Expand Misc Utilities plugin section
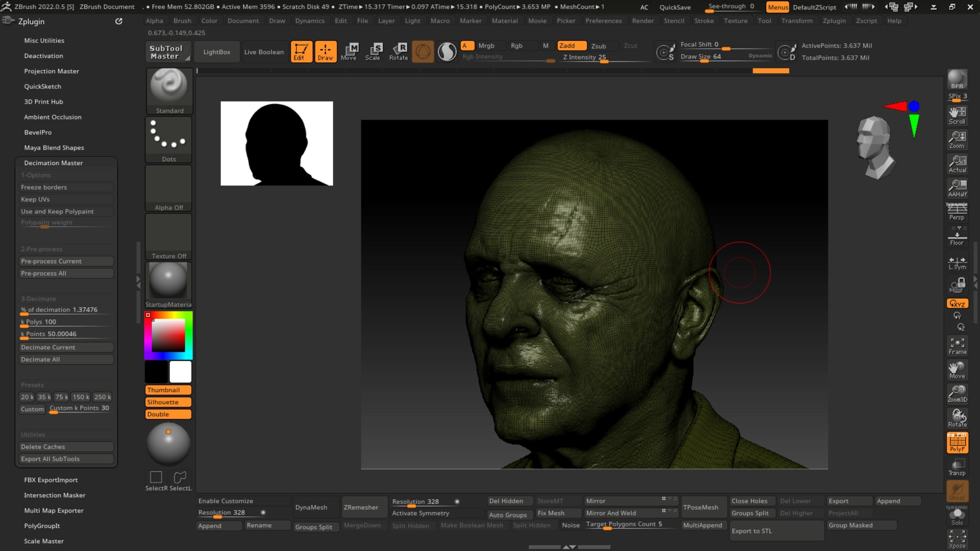This screenshot has height=551, width=980. (44, 40)
